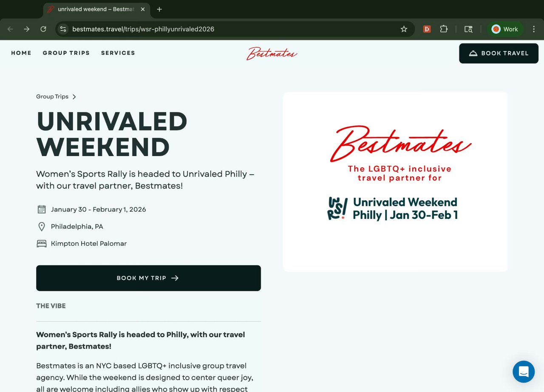The height and width of the screenshot is (392, 544).
Task: Click the Group Trips breadcrumb link
Action: click(x=52, y=97)
